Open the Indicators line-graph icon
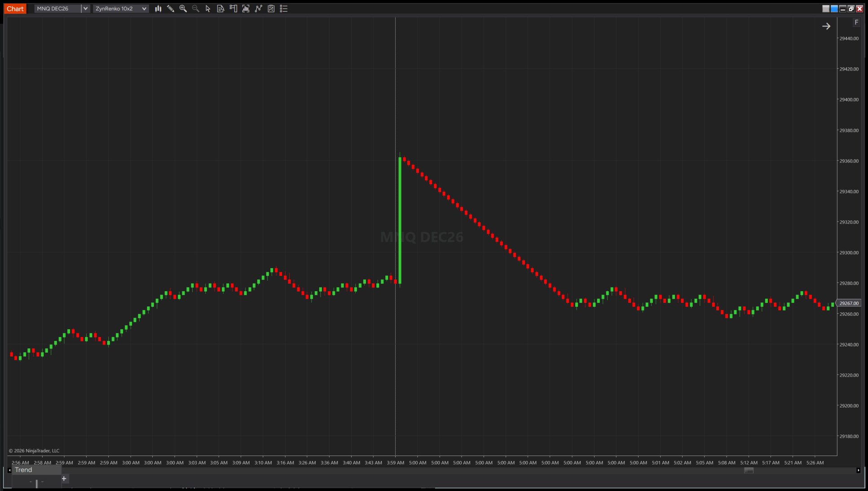 259,9
